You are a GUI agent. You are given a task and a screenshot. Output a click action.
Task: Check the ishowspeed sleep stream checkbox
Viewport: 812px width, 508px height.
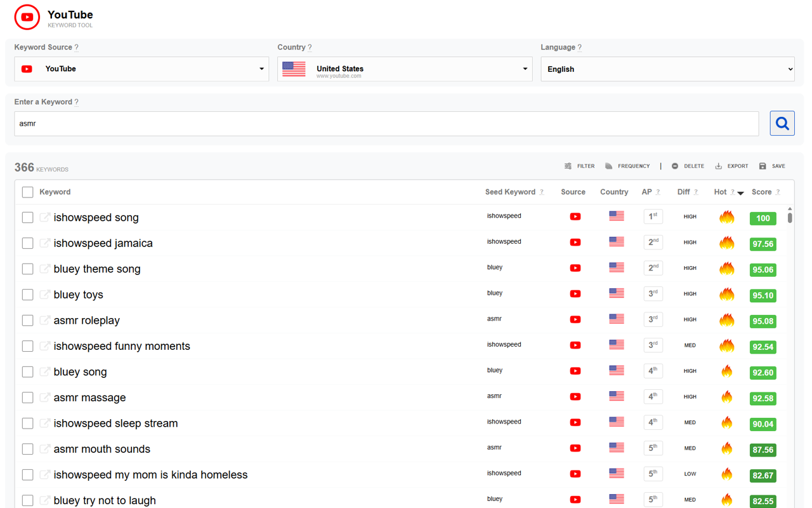tap(27, 423)
